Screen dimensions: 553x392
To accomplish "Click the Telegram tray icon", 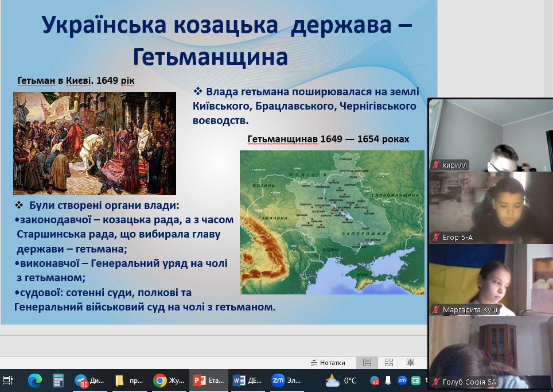I will coord(374,381).
